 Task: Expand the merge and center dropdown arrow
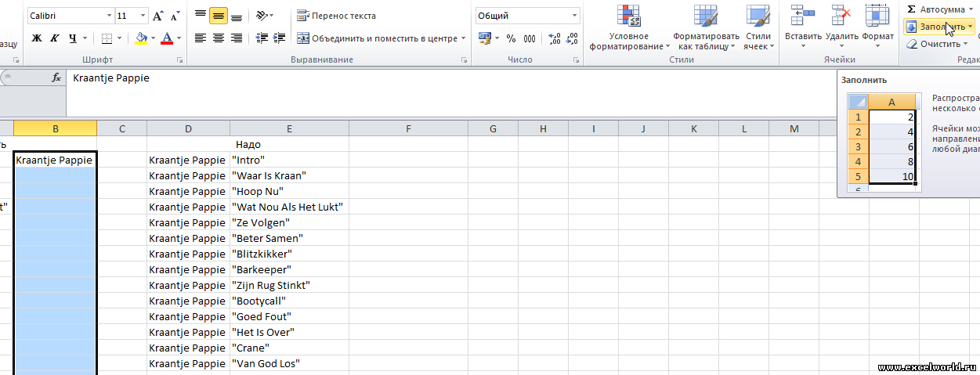click(x=463, y=38)
